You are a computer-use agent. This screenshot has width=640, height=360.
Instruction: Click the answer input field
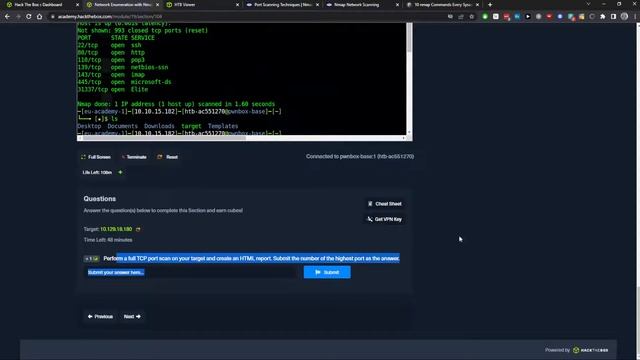pos(191,272)
